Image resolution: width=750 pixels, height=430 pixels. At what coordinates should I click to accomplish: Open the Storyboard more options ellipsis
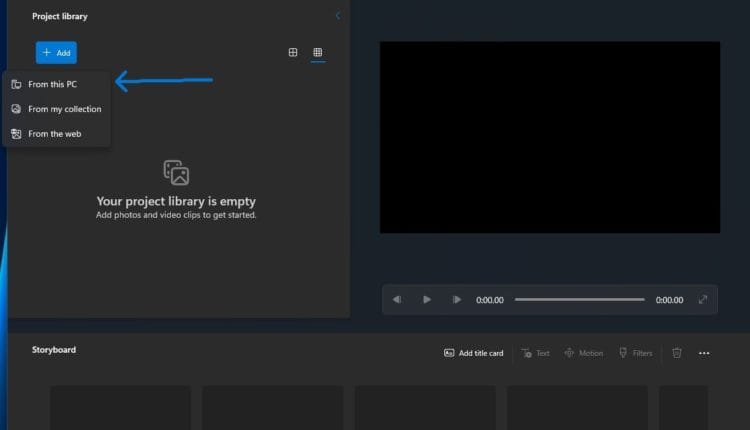click(704, 353)
